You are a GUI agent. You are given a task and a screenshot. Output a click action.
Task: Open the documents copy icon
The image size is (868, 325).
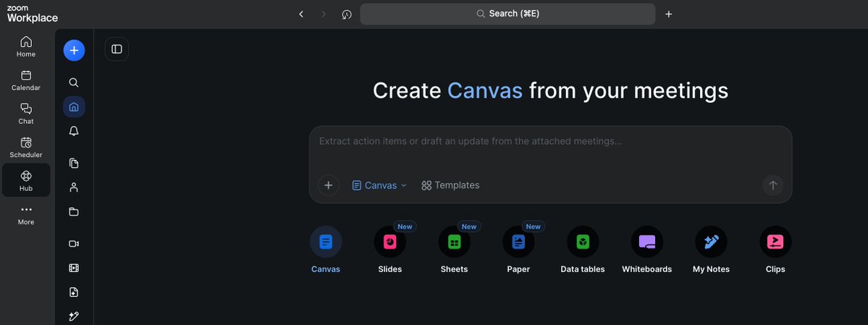pos(74,164)
